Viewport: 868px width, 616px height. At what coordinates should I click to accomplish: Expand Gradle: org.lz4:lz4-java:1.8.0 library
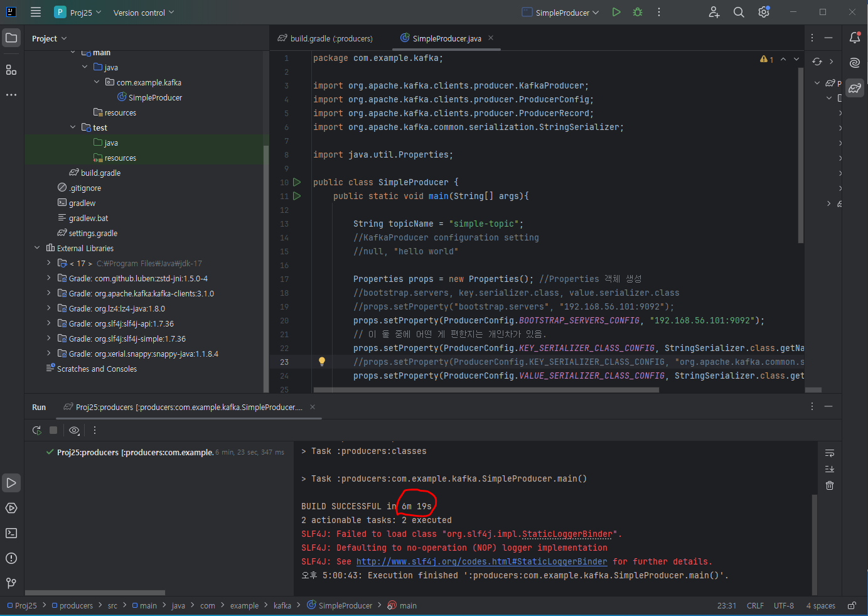click(49, 308)
